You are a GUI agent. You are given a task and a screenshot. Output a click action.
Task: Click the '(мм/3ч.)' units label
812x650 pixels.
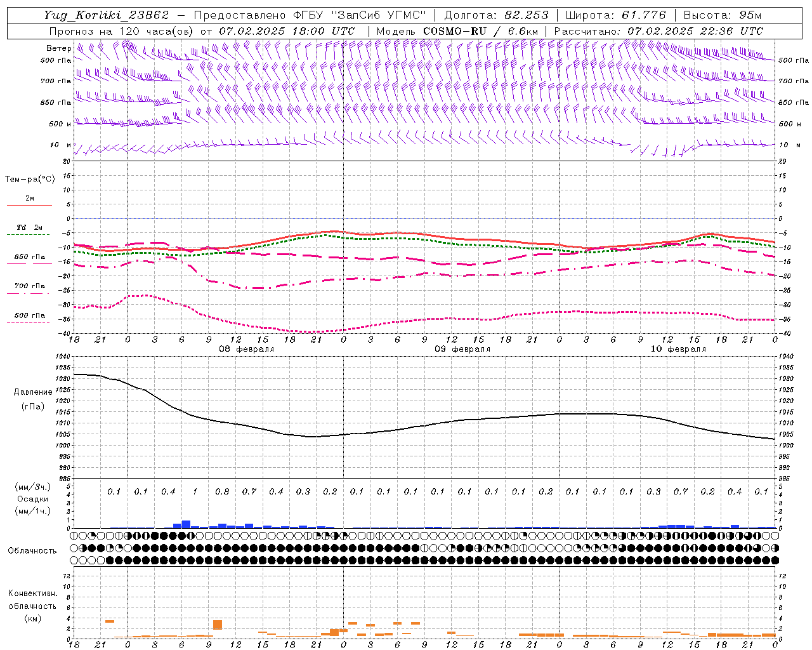pyautogui.click(x=33, y=487)
